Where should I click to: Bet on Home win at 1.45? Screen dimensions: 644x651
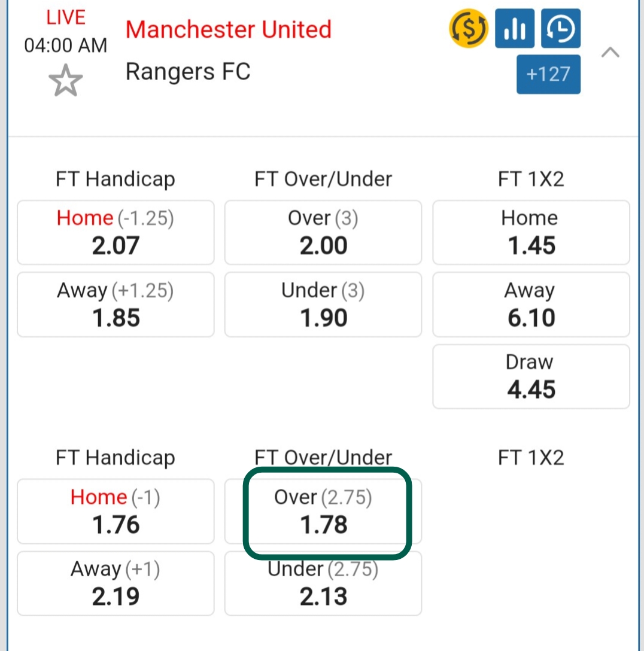[531, 233]
